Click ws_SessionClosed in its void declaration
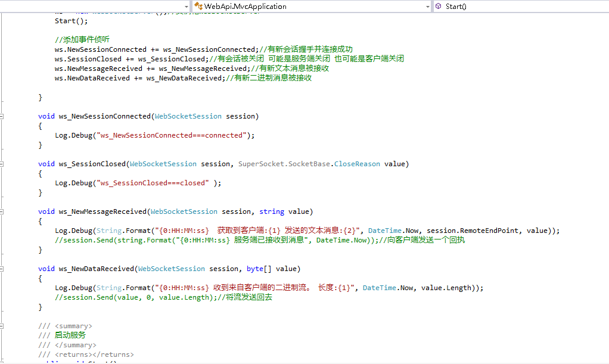 click(92, 164)
